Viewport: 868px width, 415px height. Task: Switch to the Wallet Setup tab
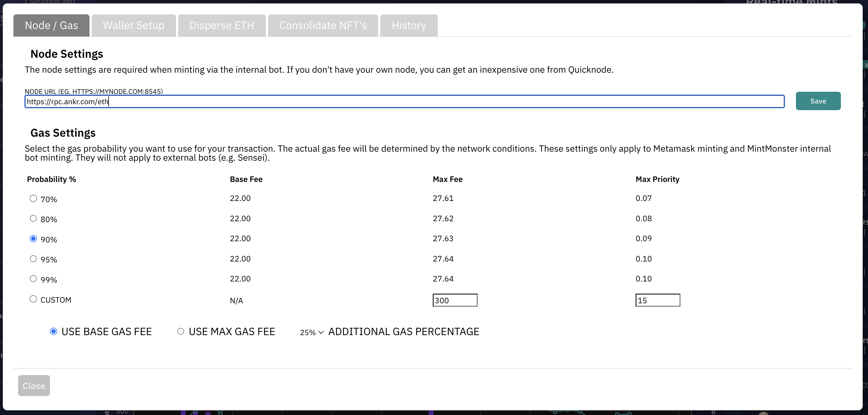pos(134,26)
